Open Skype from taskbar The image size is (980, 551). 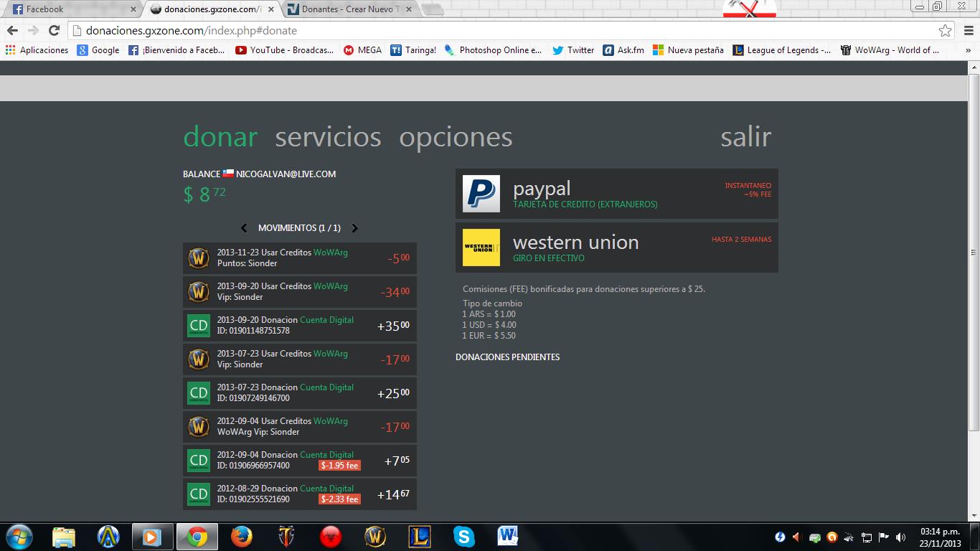click(x=464, y=537)
